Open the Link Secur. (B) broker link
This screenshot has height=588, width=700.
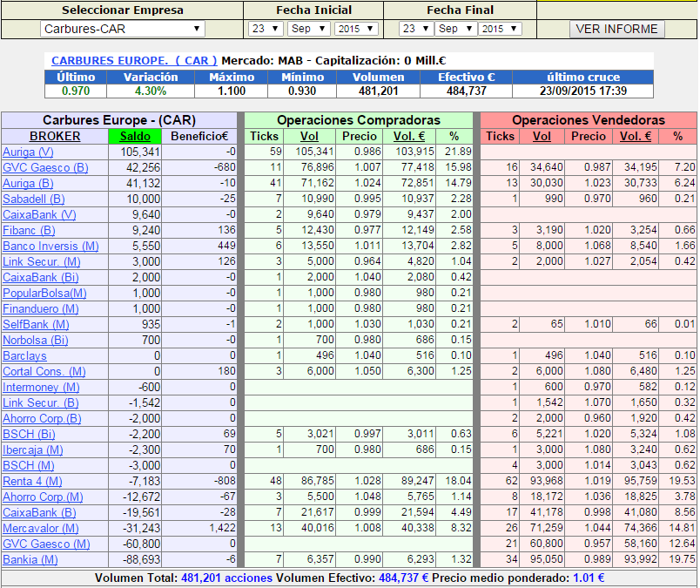pos(41,403)
